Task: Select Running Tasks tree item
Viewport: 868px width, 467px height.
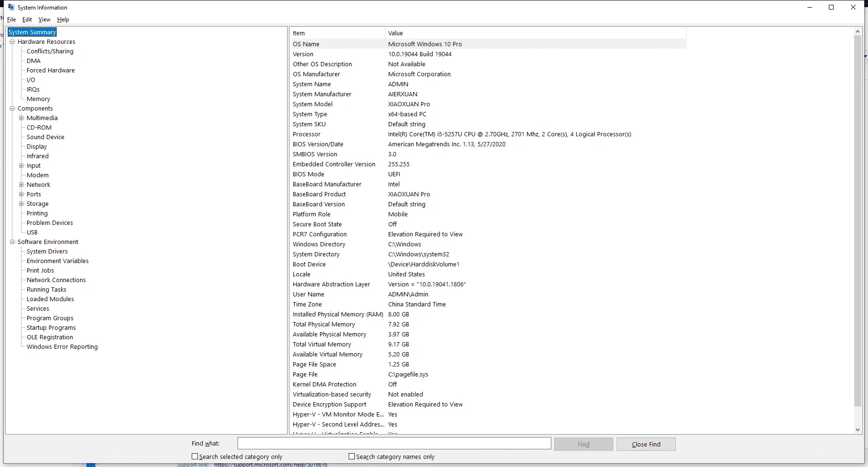Action: 46,290
